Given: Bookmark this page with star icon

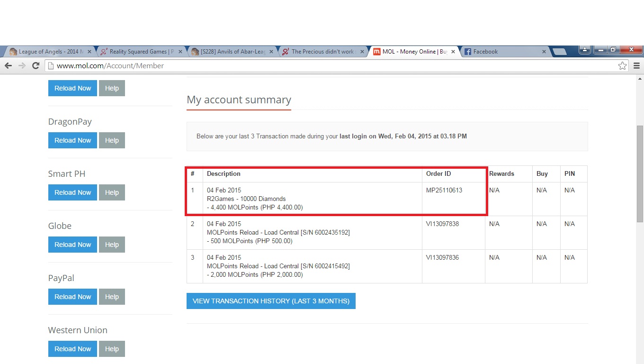Looking at the screenshot, I should (622, 66).
